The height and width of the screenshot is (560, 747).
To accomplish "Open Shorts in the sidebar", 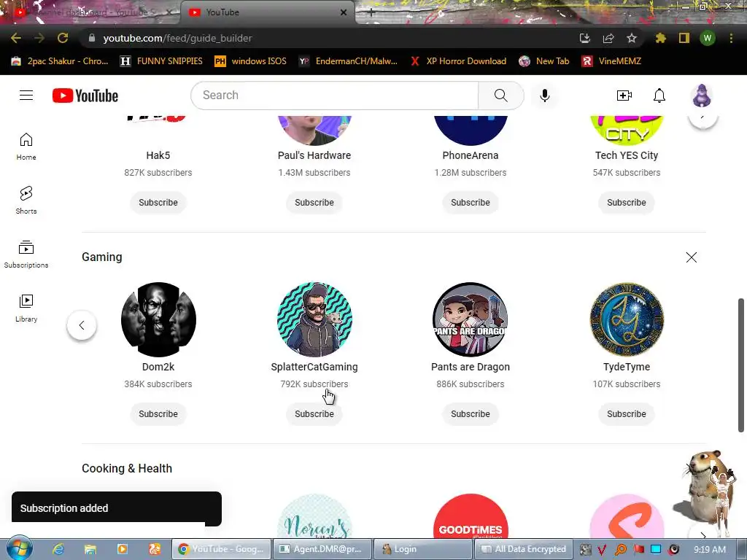I will pyautogui.click(x=26, y=200).
